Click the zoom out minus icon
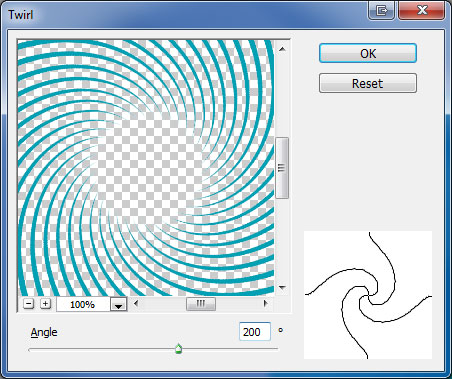 (x=29, y=304)
